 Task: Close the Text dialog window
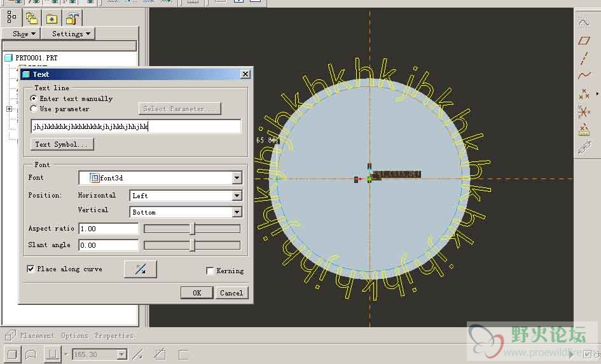(245, 74)
